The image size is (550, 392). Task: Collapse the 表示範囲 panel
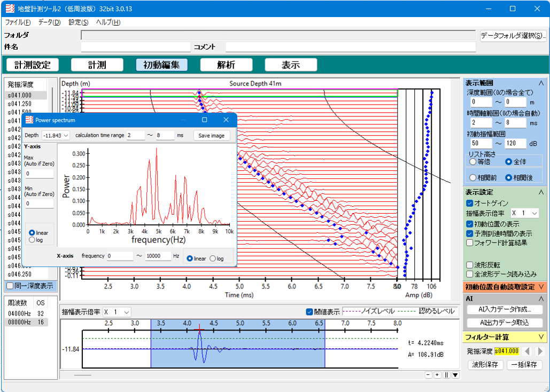(541, 83)
